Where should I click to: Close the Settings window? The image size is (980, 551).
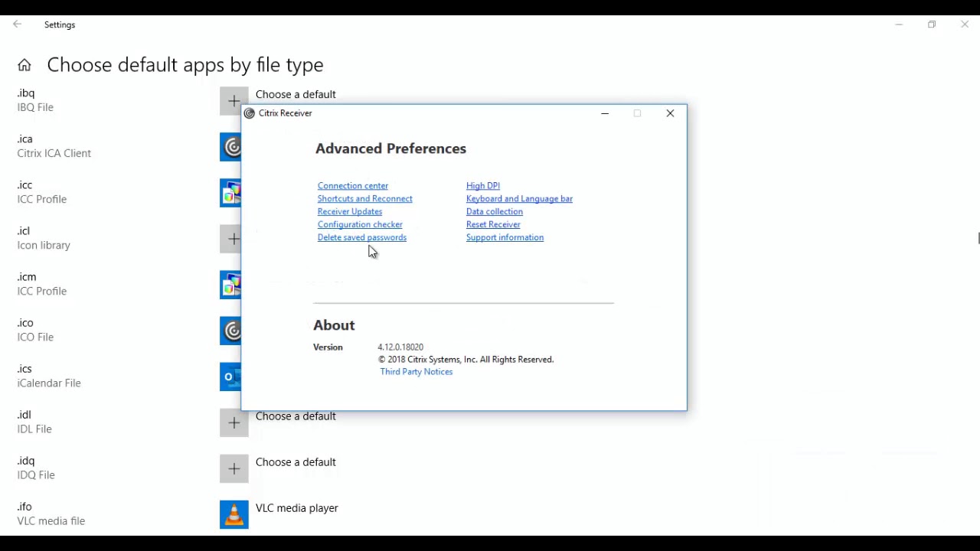965,24
